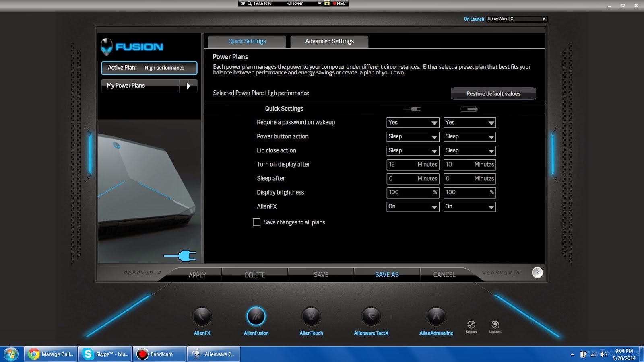The image size is (644, 362).
Task: Click the SAVE AS button
Action: click(x=387, y=275)
